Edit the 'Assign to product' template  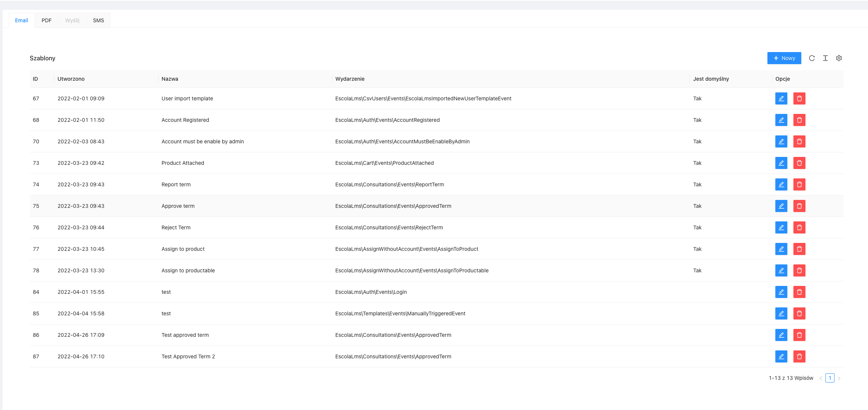click(781, 249)
